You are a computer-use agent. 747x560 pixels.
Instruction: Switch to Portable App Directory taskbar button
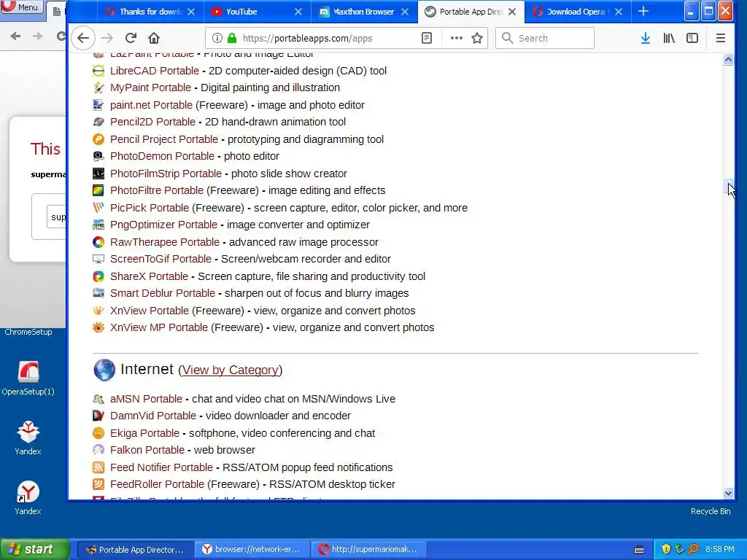coord(135,550)
